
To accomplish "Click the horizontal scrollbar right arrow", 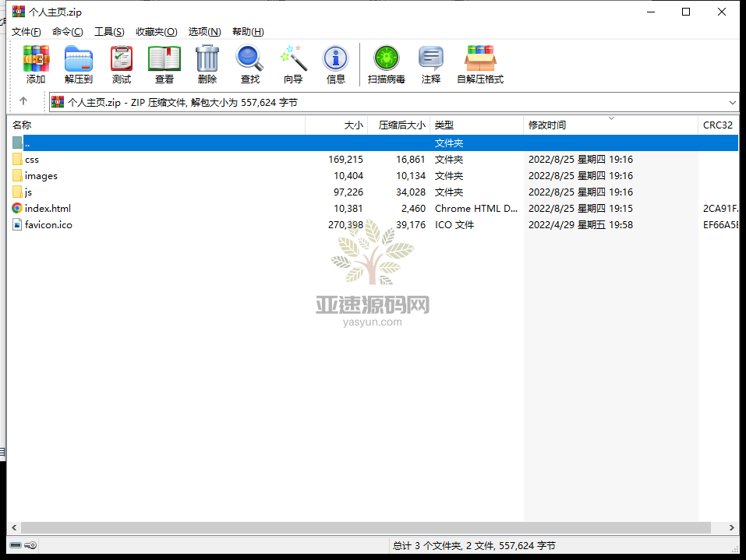I will (x=732, y=527).
